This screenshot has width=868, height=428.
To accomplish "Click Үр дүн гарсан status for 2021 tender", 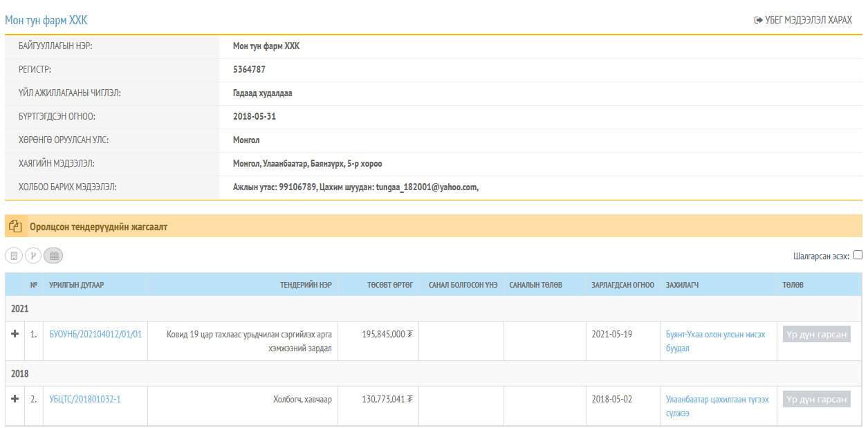I will [x=816, y=335].
